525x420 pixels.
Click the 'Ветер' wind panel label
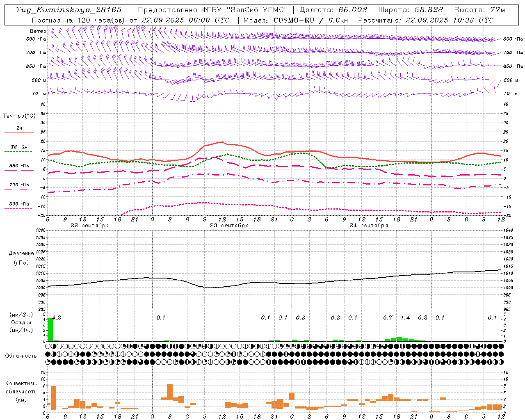pos(38,31)
